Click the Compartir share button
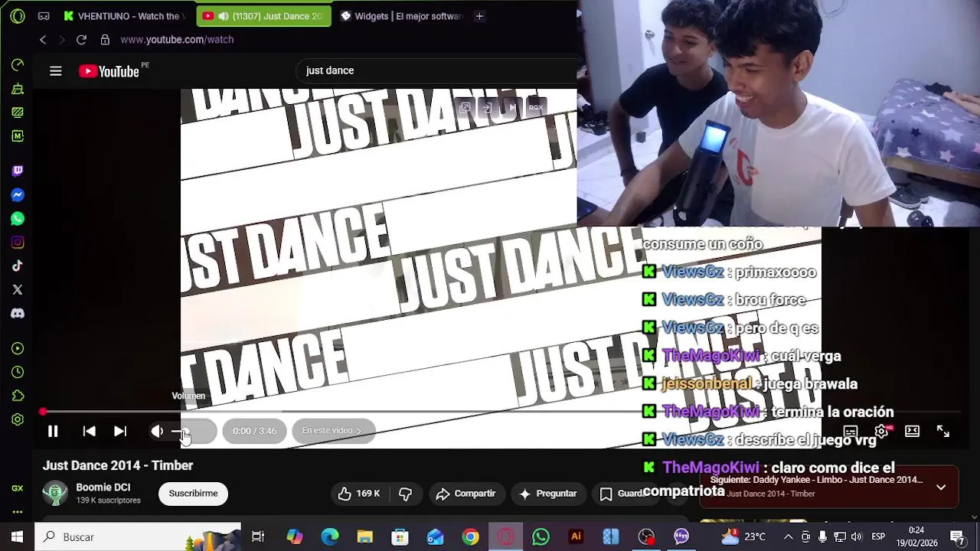 [x=465, y=494]
